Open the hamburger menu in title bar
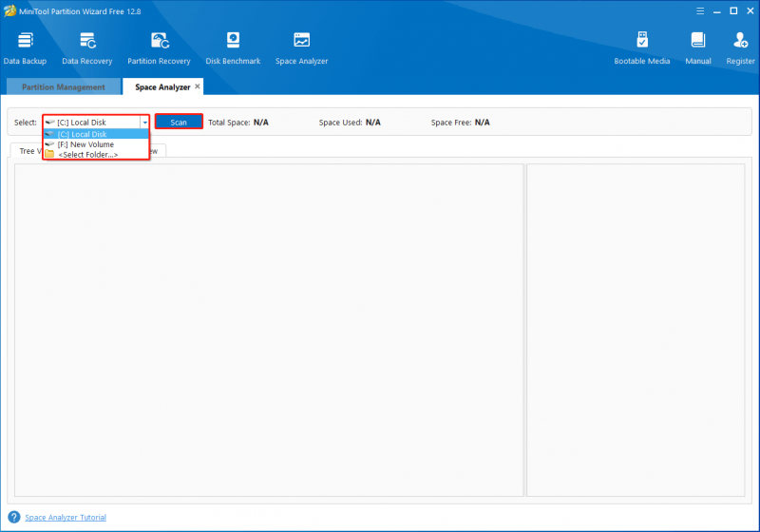Screen dimensions: 760x532 point(700,10)
